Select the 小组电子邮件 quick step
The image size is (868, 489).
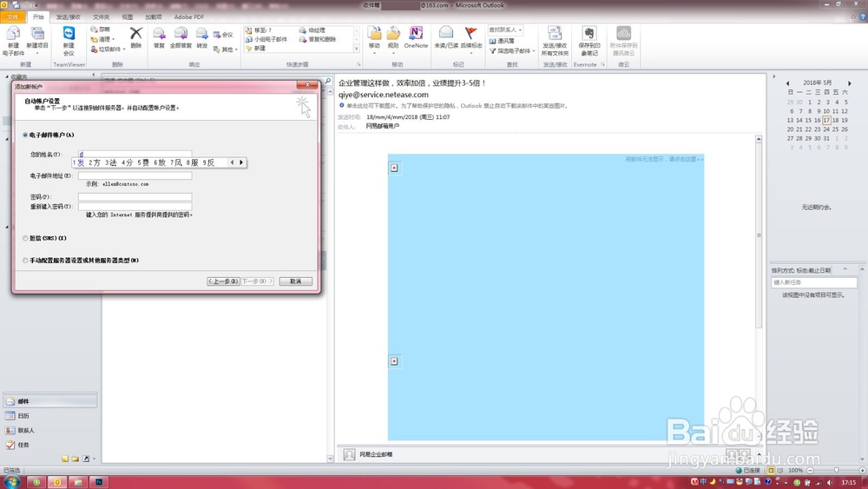click(x=266, y=39)
